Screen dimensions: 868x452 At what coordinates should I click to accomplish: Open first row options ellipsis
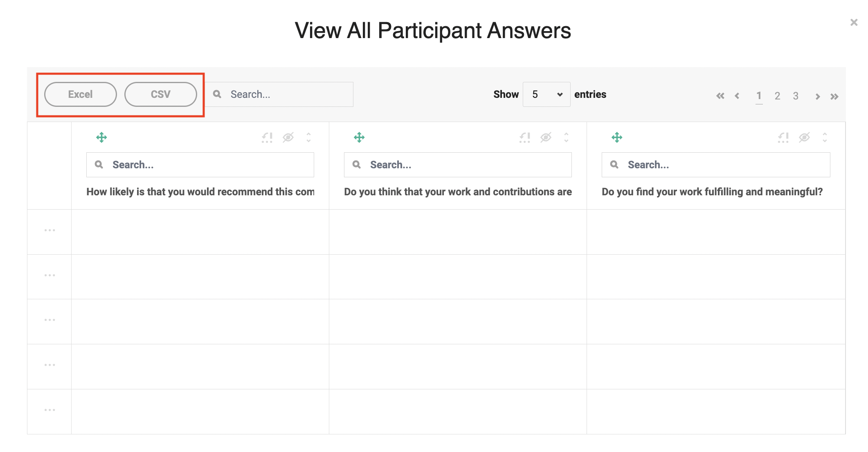pyautogui.click(x=50, y=230)
